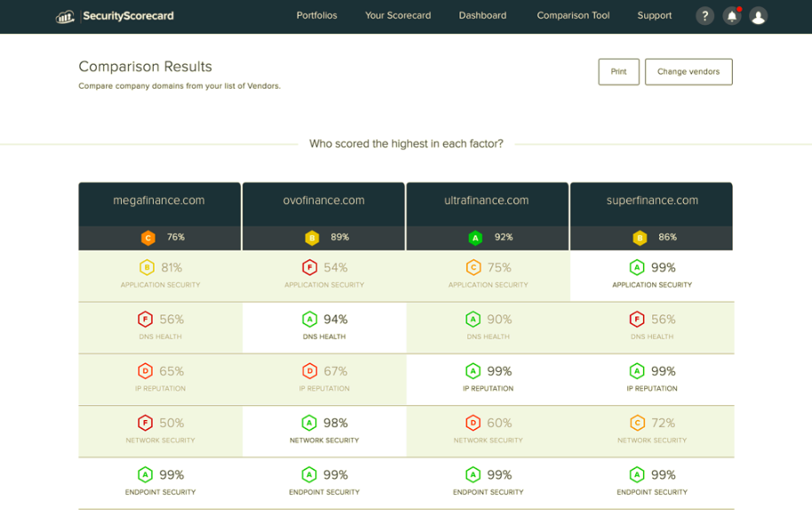Click ultrafinance 90% DNS Health score

coord(499,320)
